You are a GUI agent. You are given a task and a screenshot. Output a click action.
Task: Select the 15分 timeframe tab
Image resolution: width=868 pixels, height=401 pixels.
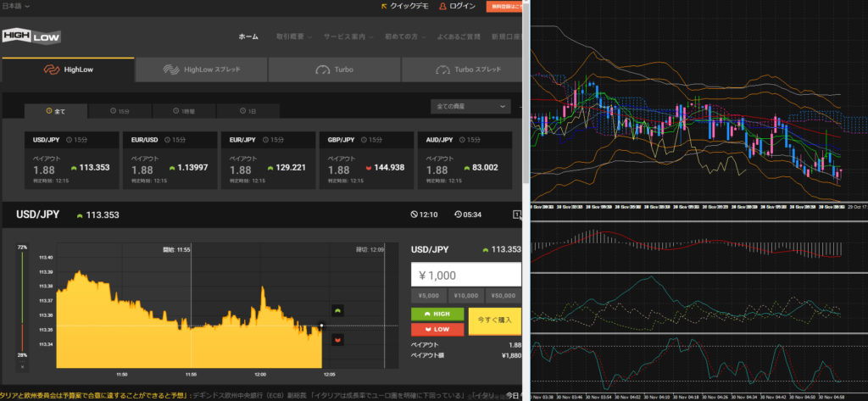[120, 111]
